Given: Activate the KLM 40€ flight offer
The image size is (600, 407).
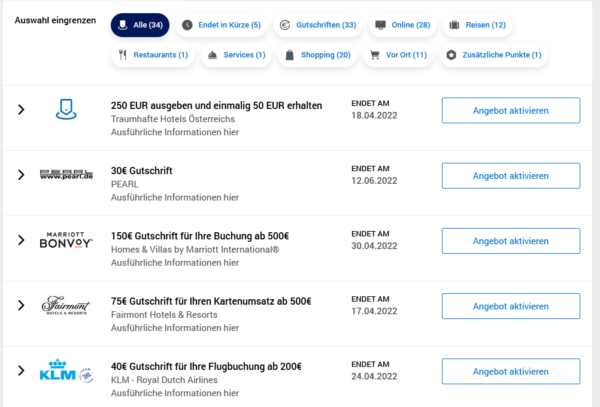Looking at the screenshot, I should point(510,371).
